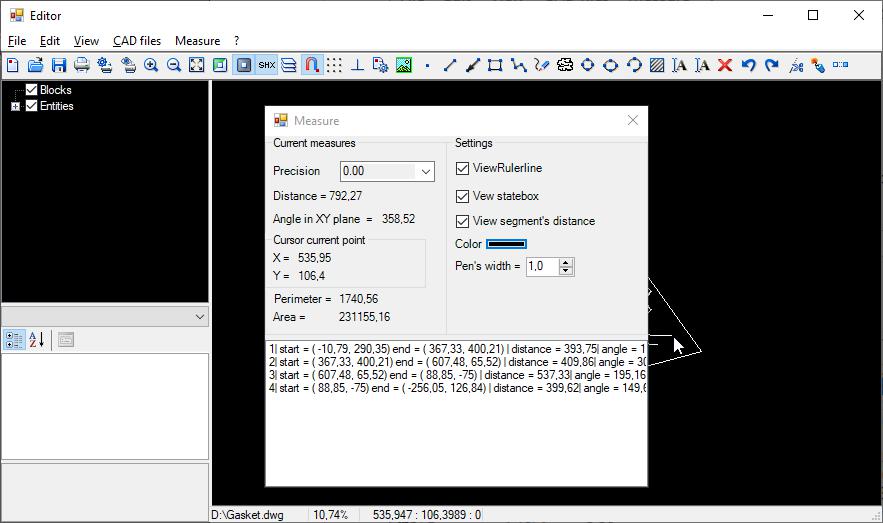Click the ruler Color swatch
The height and width of the screenshot is (523, 883).
tap(506, 244)
